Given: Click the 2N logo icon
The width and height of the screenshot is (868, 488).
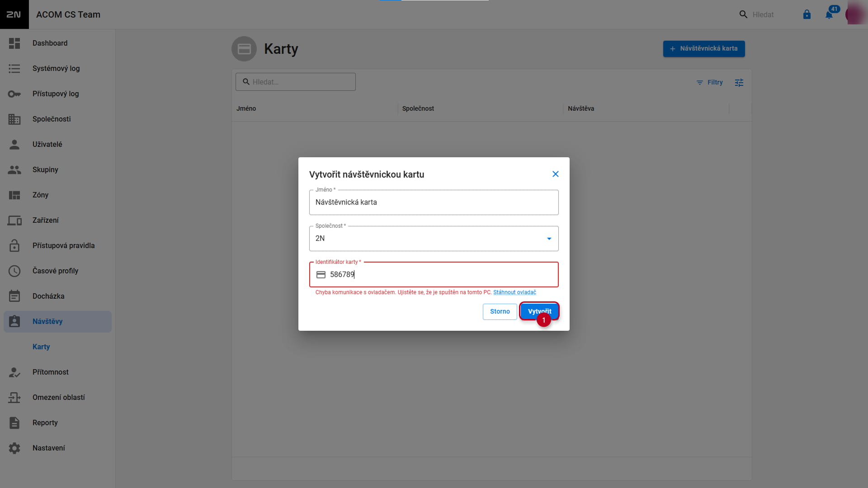Looking at the screenshot, I should pos(14,14).
